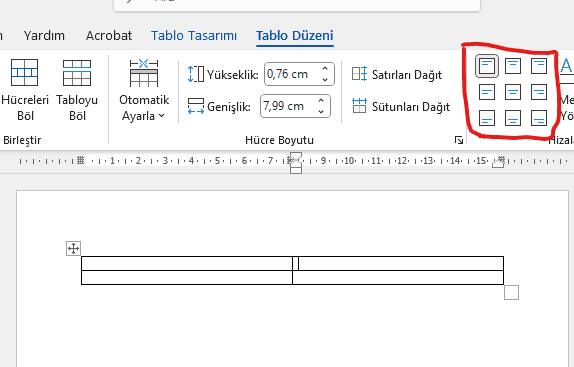This screenshot has height=367, width=574.
Task: Click the Tabloyu Böl button
Action: (x=77, y=90)
